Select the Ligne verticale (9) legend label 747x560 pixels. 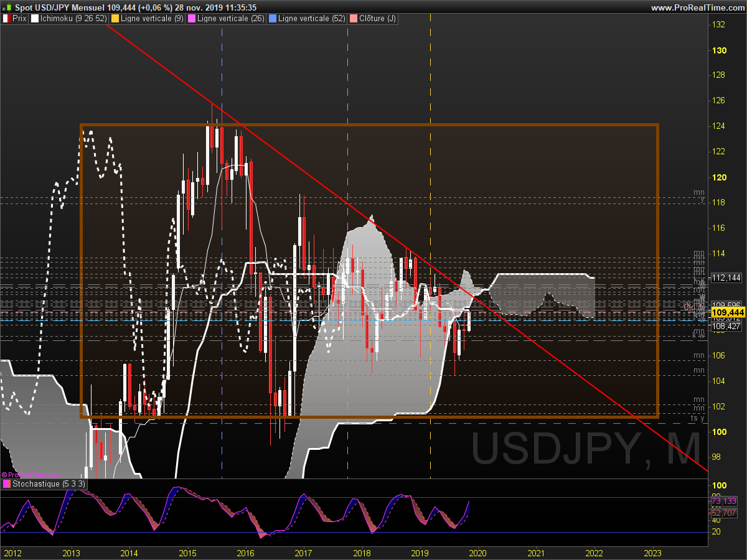coord(152,19)
